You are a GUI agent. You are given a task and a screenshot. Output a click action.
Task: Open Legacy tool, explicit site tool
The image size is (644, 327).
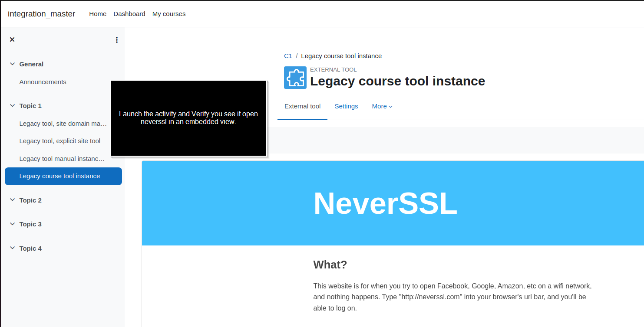point(60,141)
